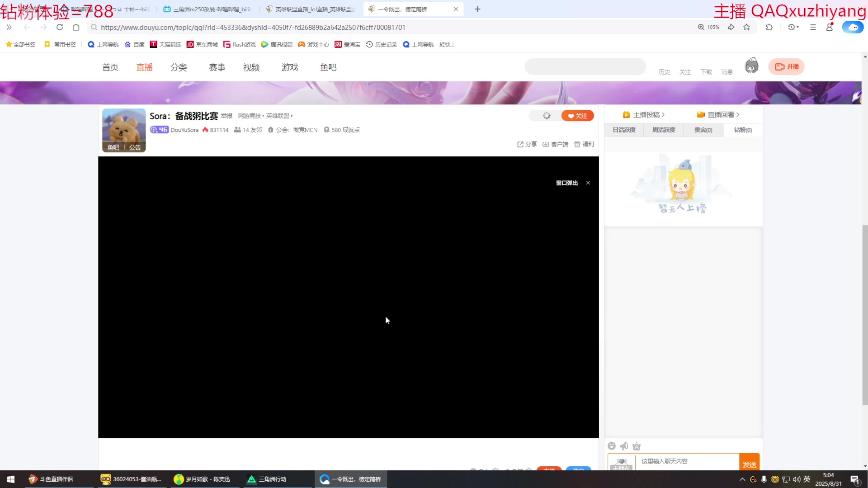Expand 主播投稿 section
868x488 pixels.
click(x=643, y=115)
